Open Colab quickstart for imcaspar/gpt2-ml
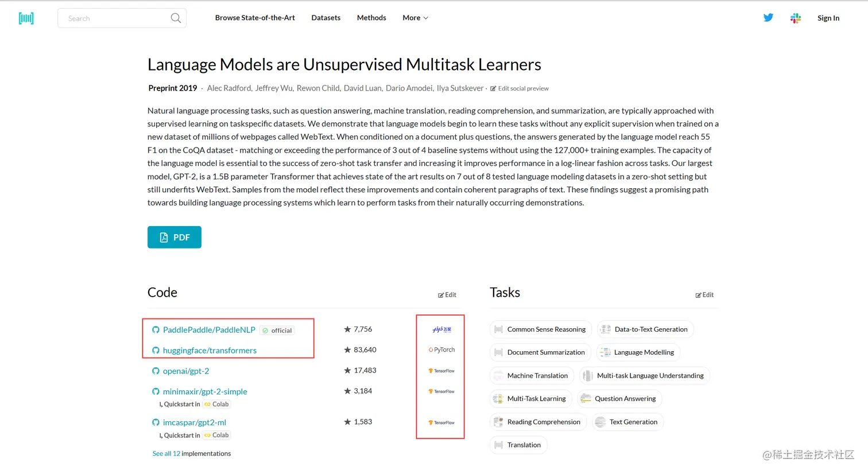The image size is (868, 474). pos(216,436)
